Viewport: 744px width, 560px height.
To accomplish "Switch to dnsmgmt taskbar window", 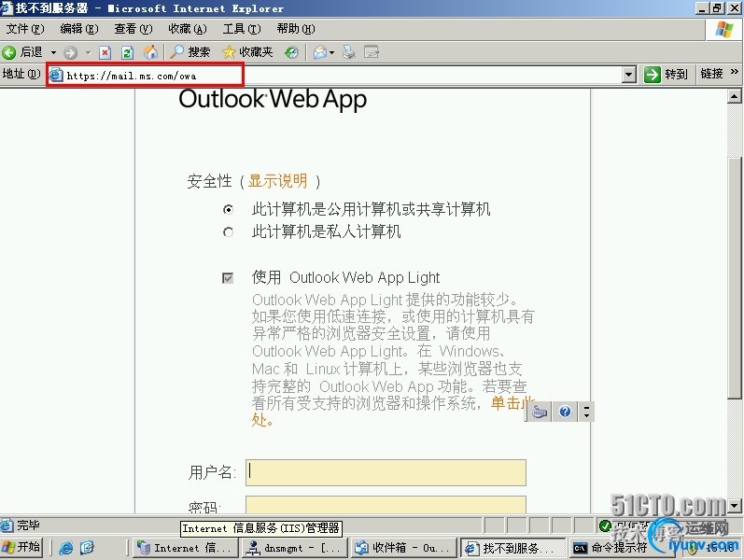I will (x=294, y=548).
